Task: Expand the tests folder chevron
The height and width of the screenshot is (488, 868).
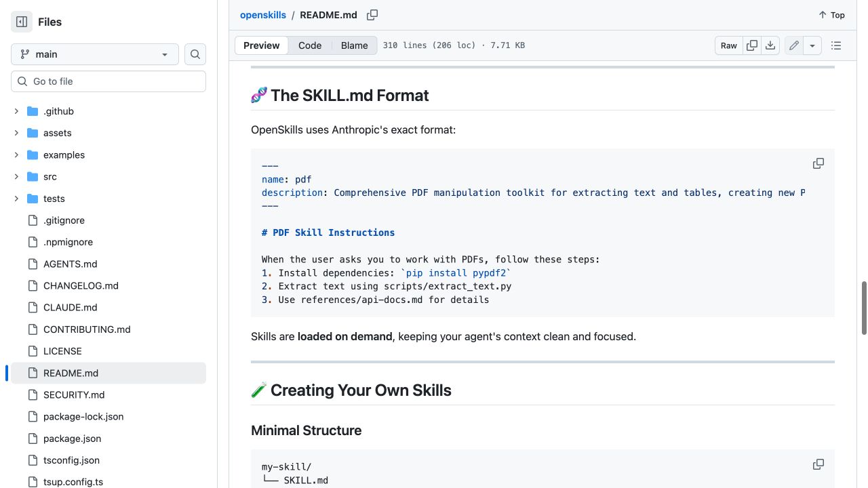Action: (x=16, y=199)
